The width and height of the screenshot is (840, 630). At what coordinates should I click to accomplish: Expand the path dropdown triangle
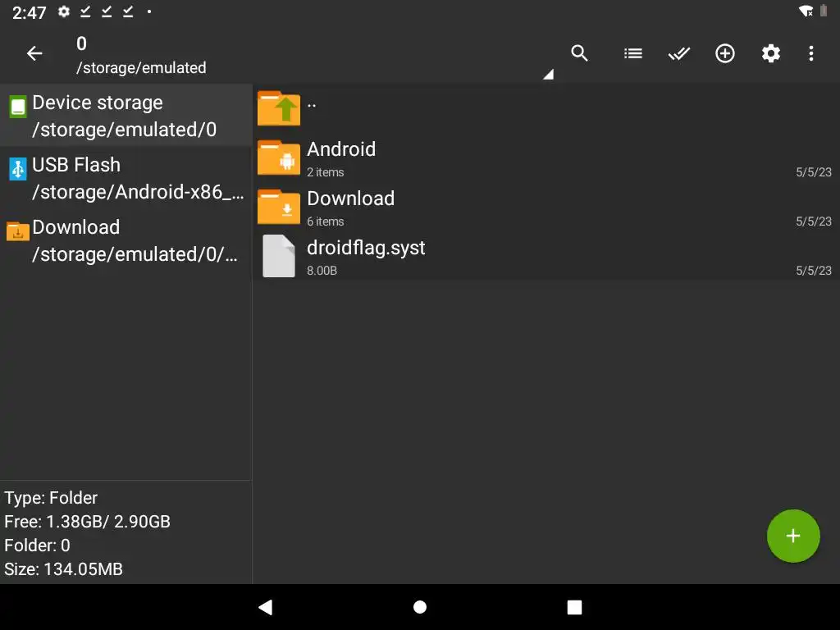pyautogui.click(x=548, y=75)
